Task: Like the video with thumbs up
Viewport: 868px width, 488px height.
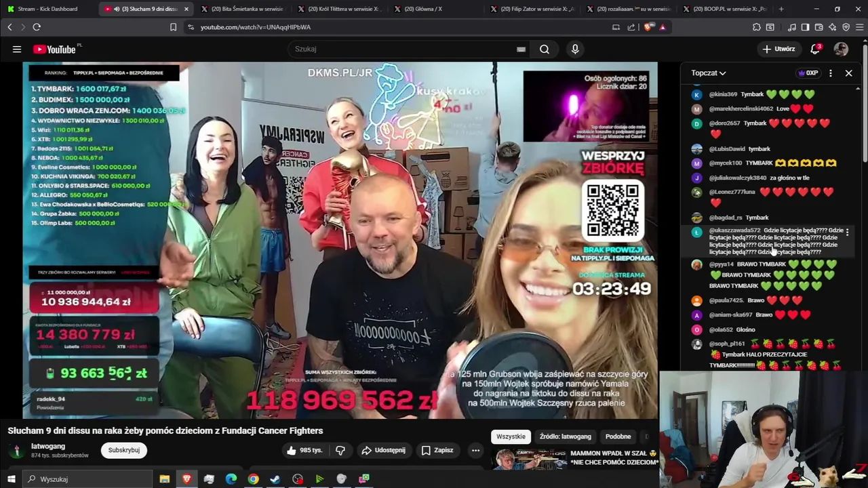Action: click(x=303, y=450)
